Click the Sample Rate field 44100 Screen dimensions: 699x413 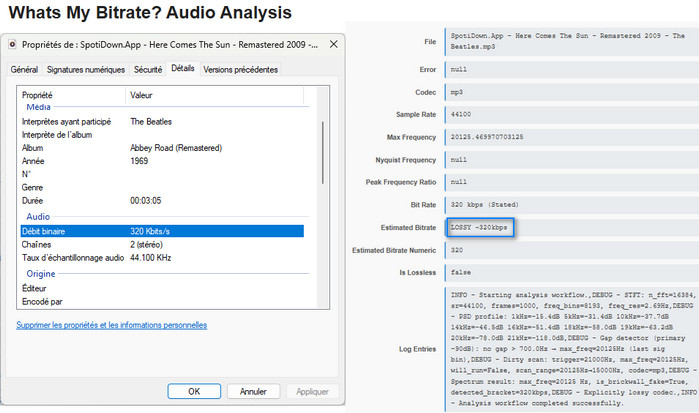point(572,115)
